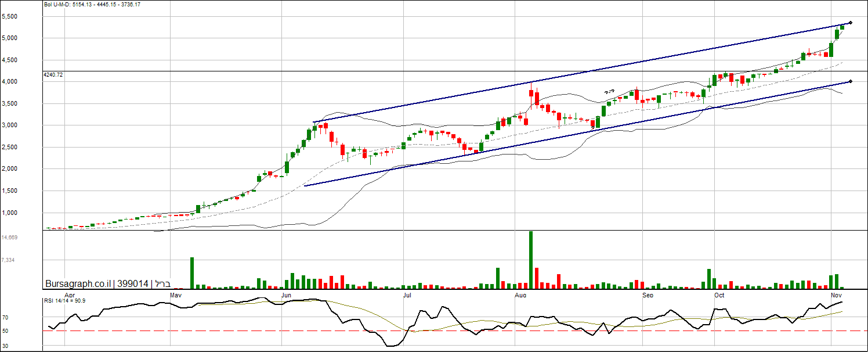
Task: Select the Jun marker on the time axis
Action: point(286,295)
